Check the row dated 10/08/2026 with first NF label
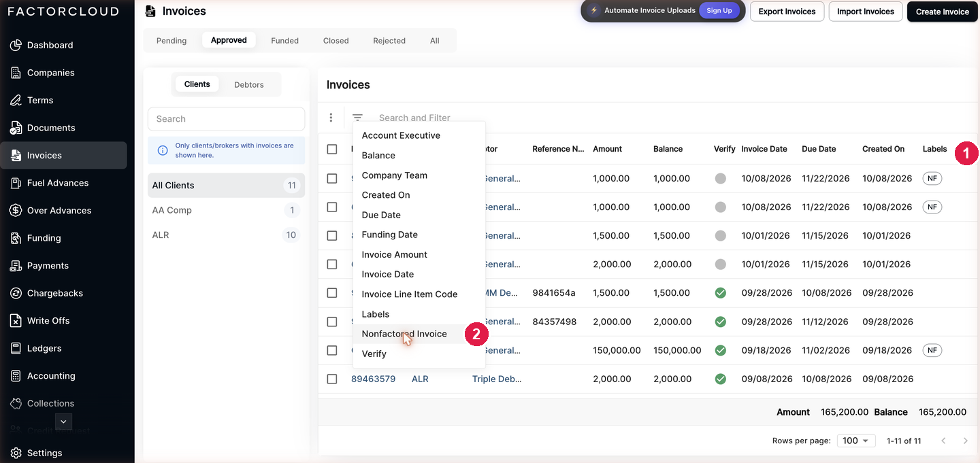Image resolution: width=980 pixels, height=463 pixels. (332, 178)
